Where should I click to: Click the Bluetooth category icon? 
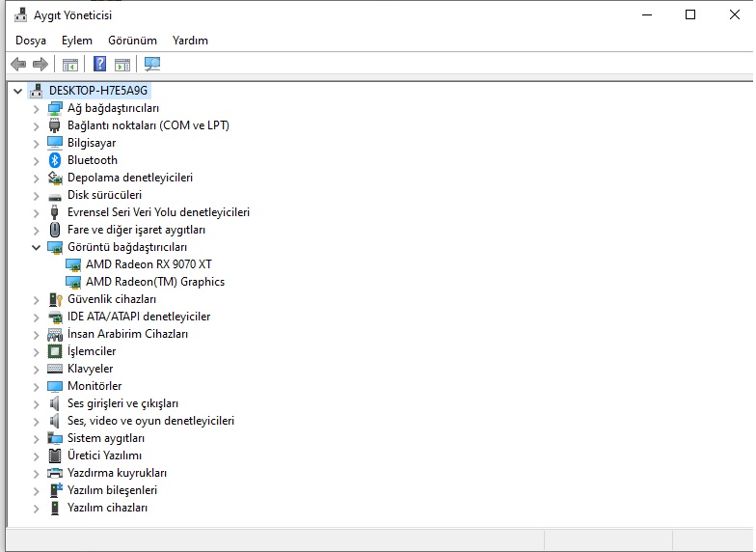coord(54,160)
